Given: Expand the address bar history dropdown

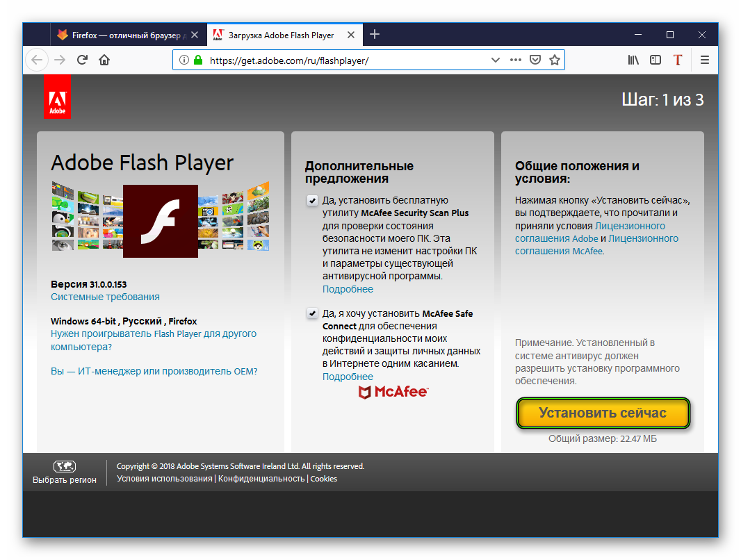Looking at the screenshot, I should click(x=495, y=60).
